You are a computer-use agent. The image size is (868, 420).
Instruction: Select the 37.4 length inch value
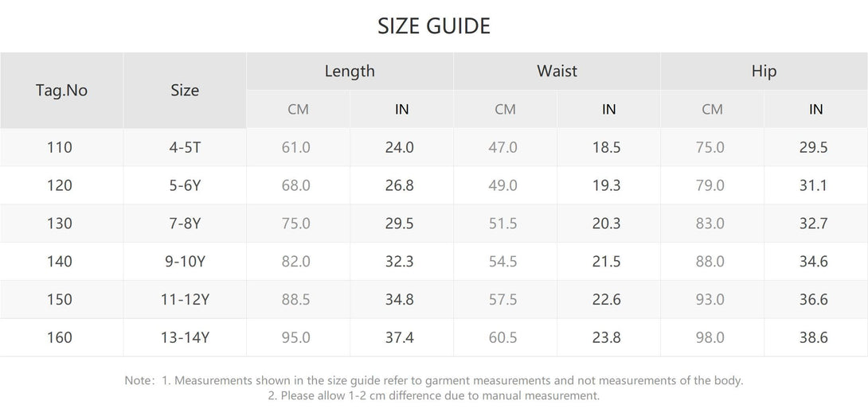[399, 337]
